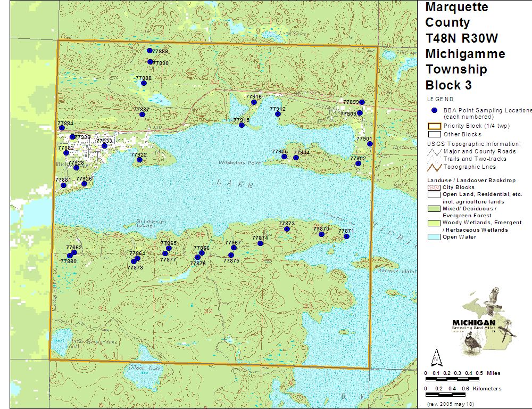Click sampling point 77888 on the map
The height and width of the screenshot is (409, 532).
point(144,83)
